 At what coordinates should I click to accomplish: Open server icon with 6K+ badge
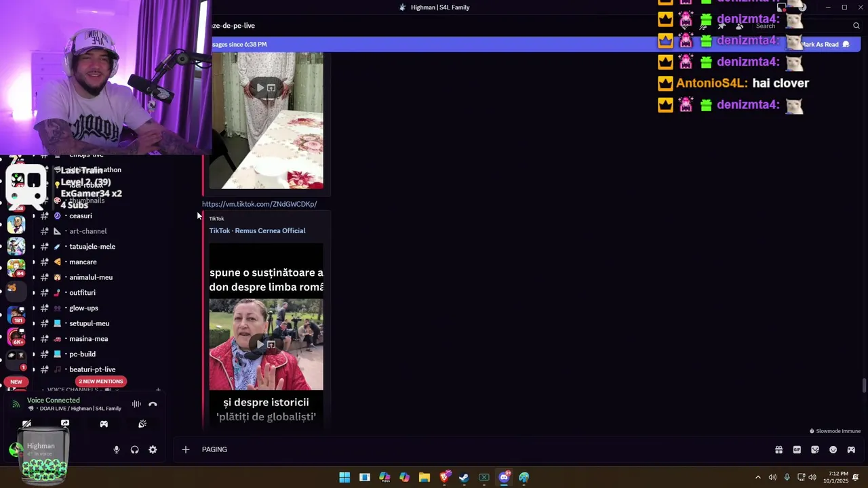pos(16,336)
